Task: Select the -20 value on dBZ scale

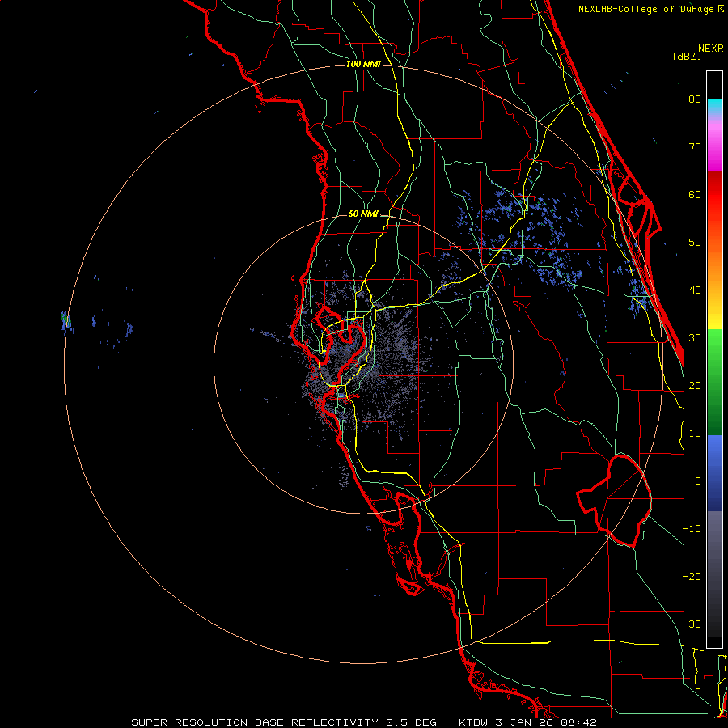Action: (x=692, y=577)
